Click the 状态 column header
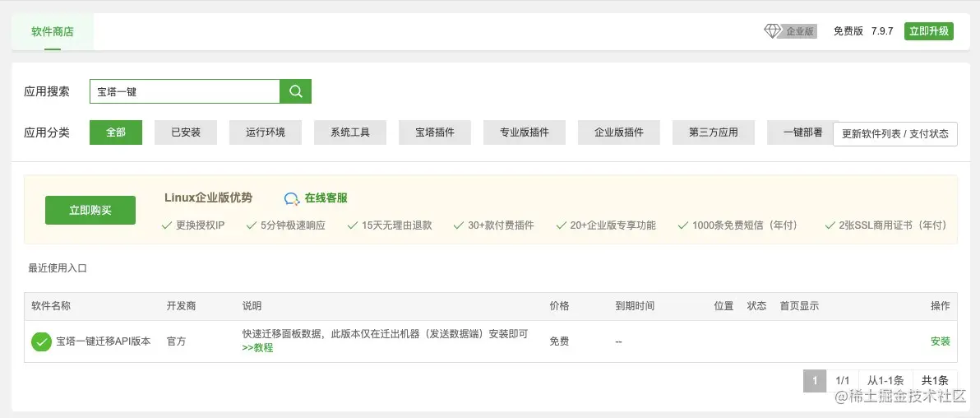Image resolution: width=980 pixels, height=418 pixels. click(757, 306)
